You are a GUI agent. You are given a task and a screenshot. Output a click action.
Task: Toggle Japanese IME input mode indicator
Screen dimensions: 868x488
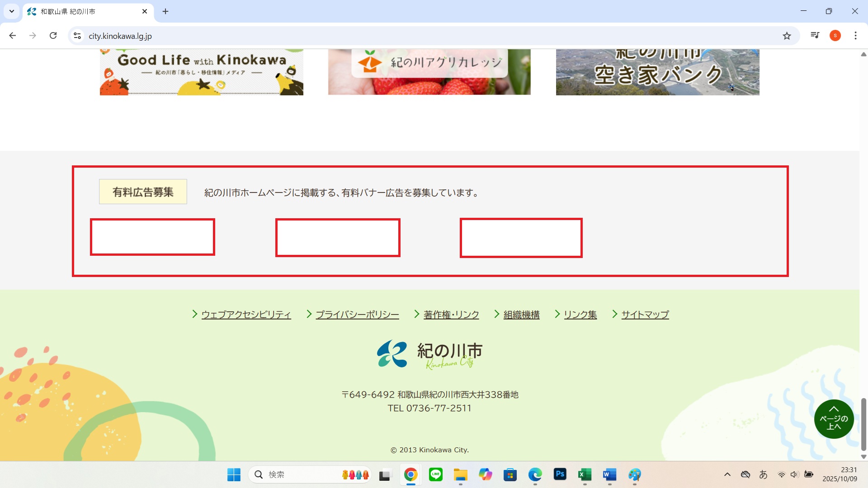(x=763, y=474)
